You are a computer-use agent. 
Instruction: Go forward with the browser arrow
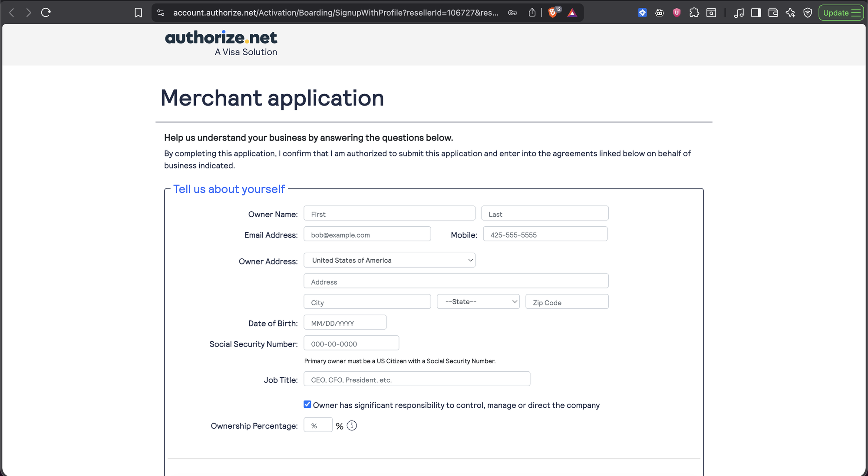pyautogui.click(x=29, y=13)
